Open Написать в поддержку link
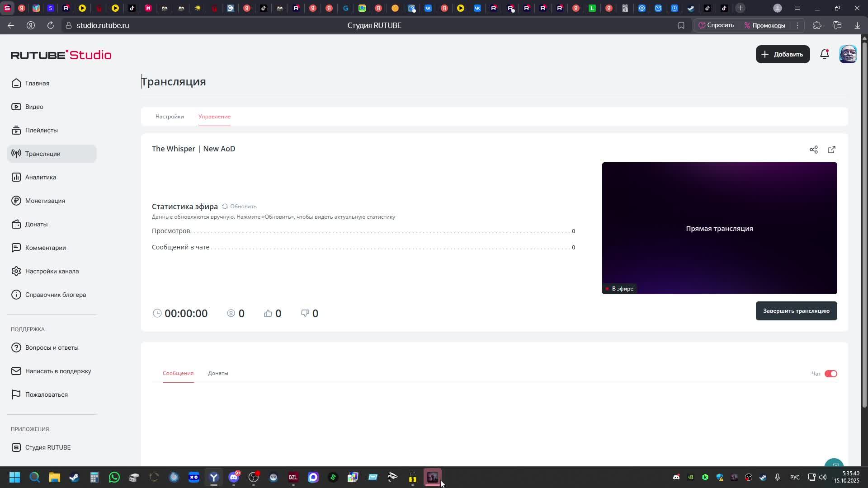The height and width of the screenshot is (488, 868). point(58,371)
